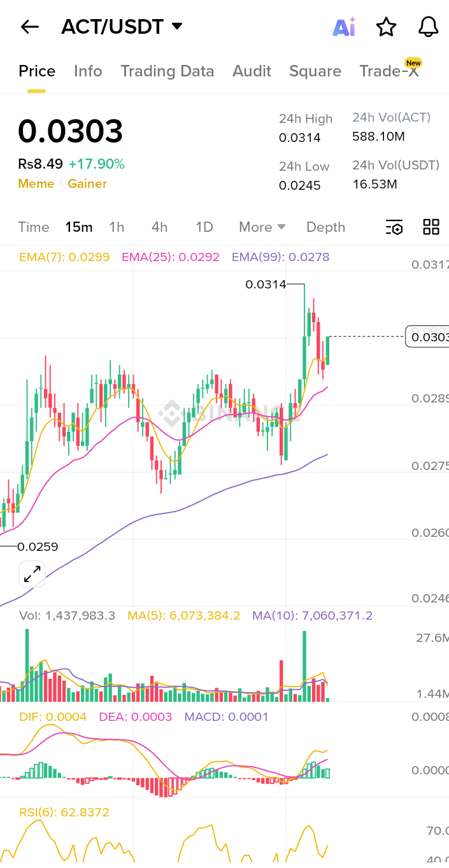Select the 1D timeframe
This screenshot has height=868, width=449.
(204, 227)
